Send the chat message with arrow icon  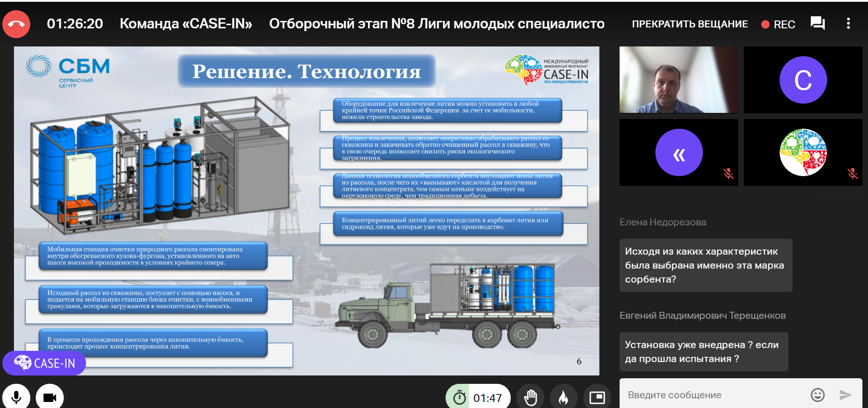pos(845,395)
